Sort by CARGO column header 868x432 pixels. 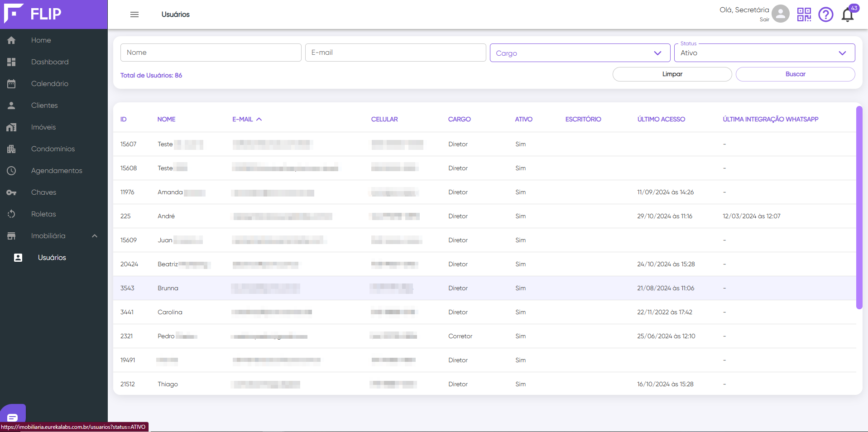[460, 119]
